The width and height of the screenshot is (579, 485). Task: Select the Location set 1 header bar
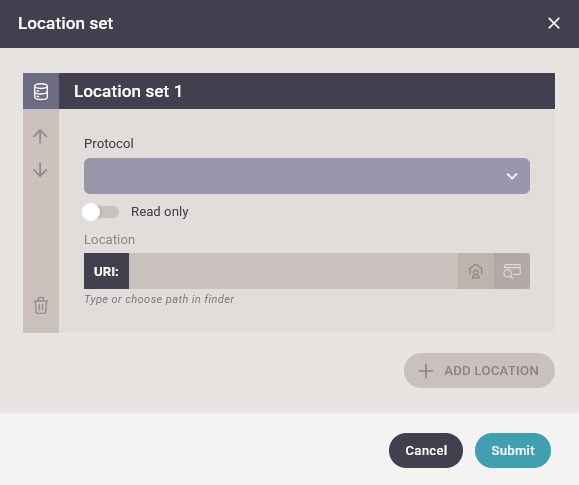pos(306,91)
